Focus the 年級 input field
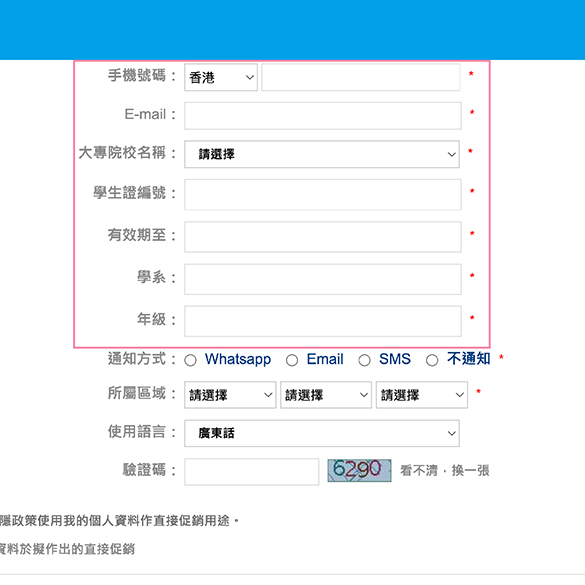585x585 pixels. pos(323,321)
